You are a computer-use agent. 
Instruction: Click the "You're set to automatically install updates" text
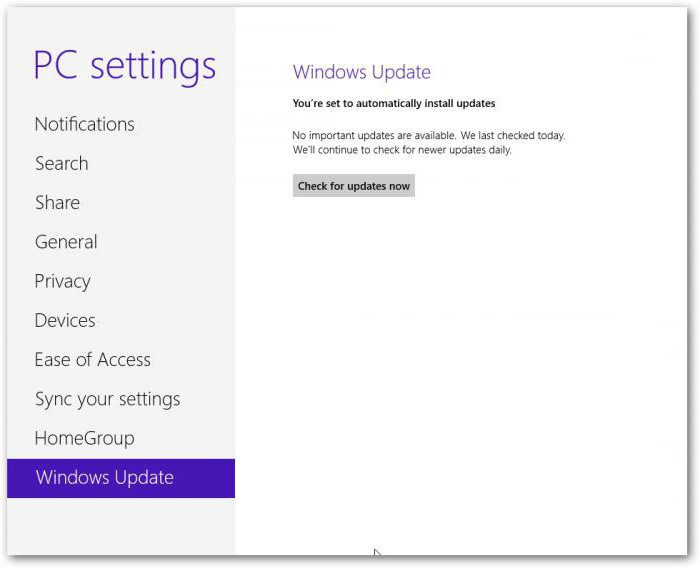pos(394,104)
